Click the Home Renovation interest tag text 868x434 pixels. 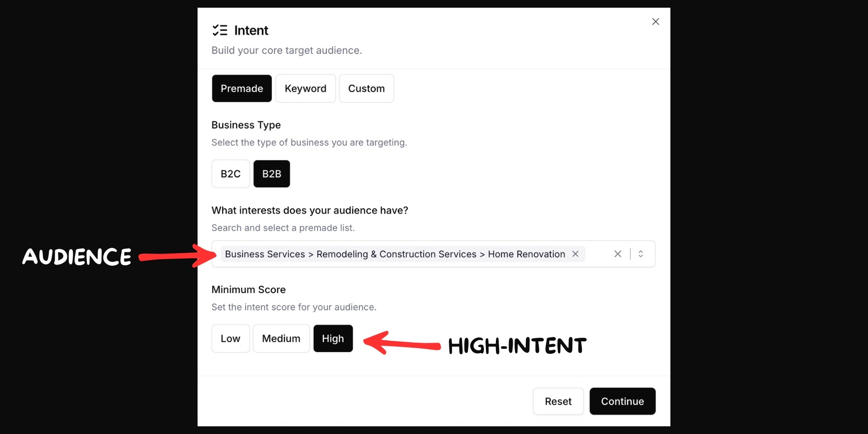(x=395, y=254)
